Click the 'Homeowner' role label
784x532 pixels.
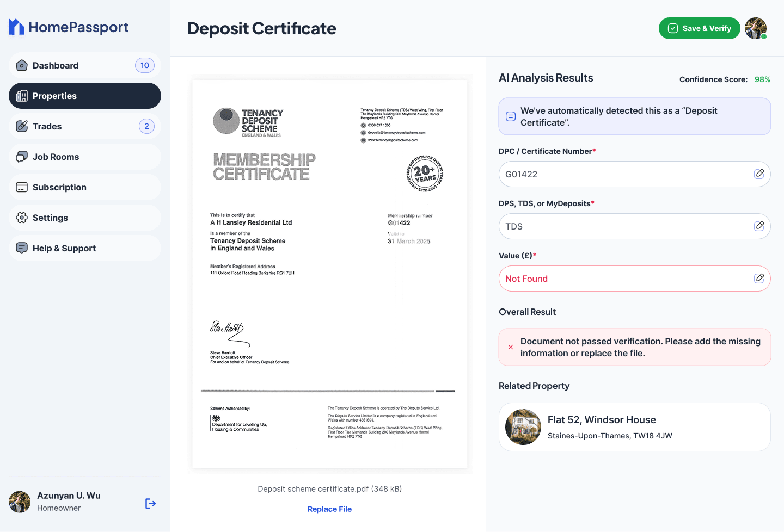(x=59, y=508)
